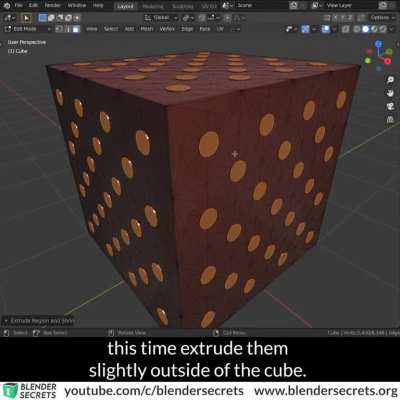The image size is (400, 400).
Task: Open the Window menu
Action: (x=77, y=5)
